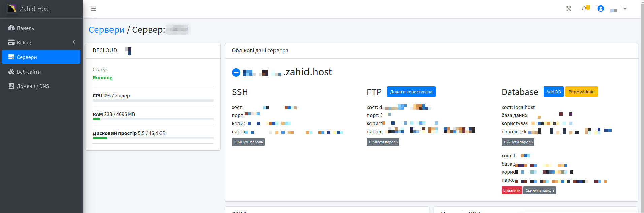Image resolution: width=644 pixels, height=213 pixels.
Task: Click the Додати користувача FTP button
Action: click(411, 92)
